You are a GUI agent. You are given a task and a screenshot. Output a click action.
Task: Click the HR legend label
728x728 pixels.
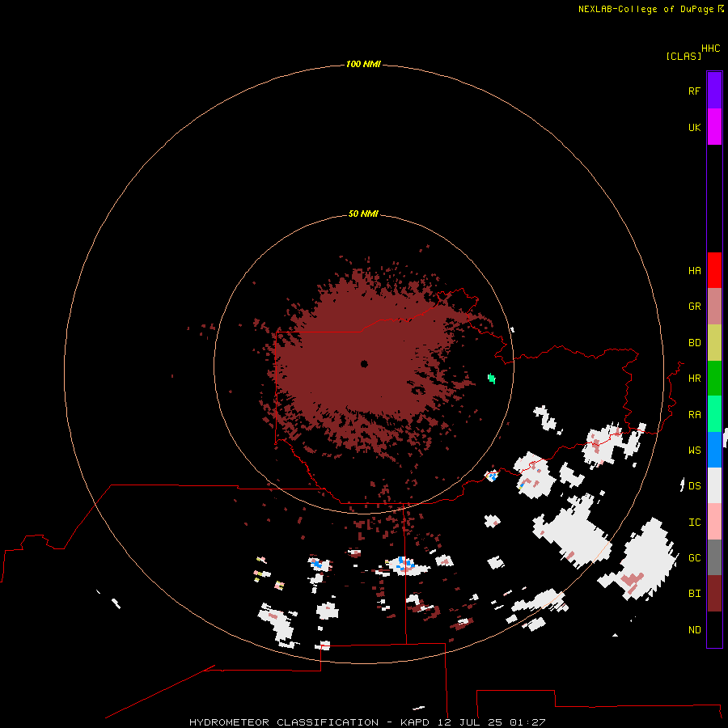click(x=695, y=379)
